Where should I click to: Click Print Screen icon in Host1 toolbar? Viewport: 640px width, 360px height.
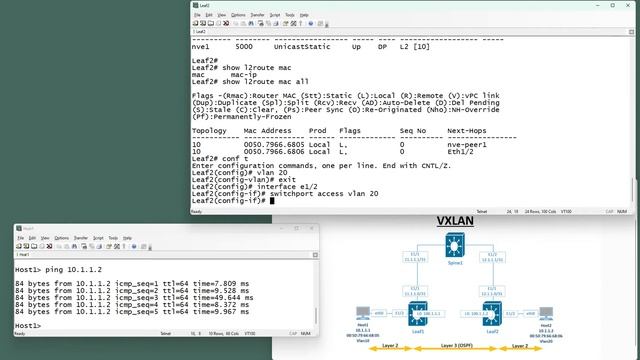(84, 247)
